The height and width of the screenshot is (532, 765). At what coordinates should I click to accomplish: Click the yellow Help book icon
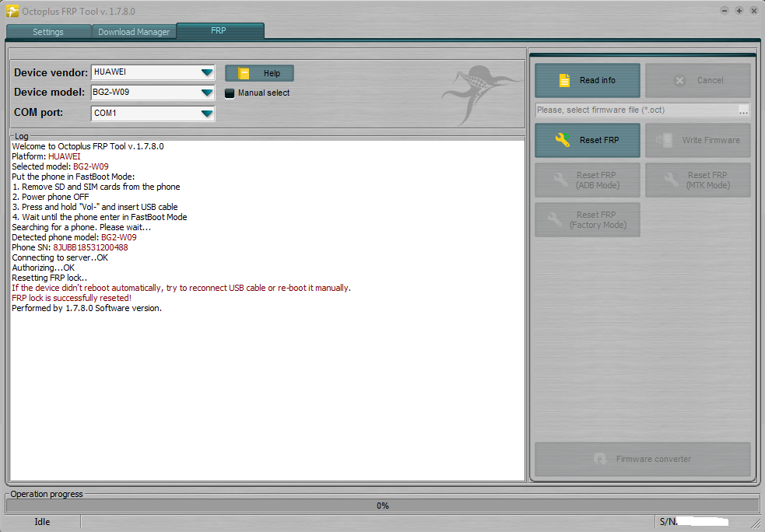point(244,73)
